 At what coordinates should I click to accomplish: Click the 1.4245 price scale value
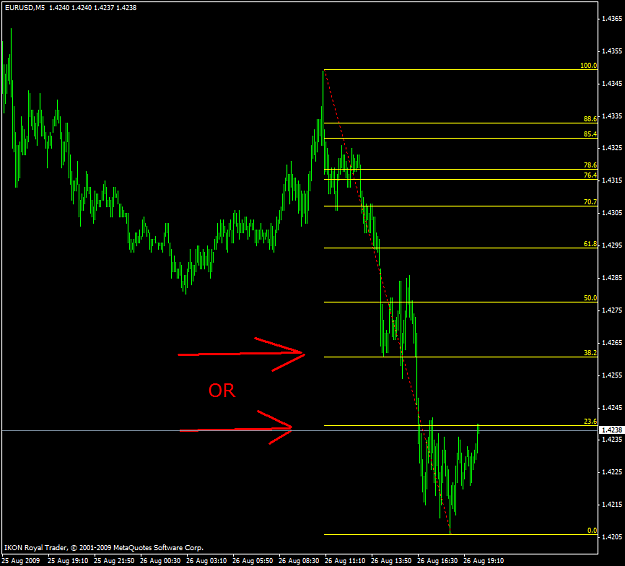[x=612, y=408]
